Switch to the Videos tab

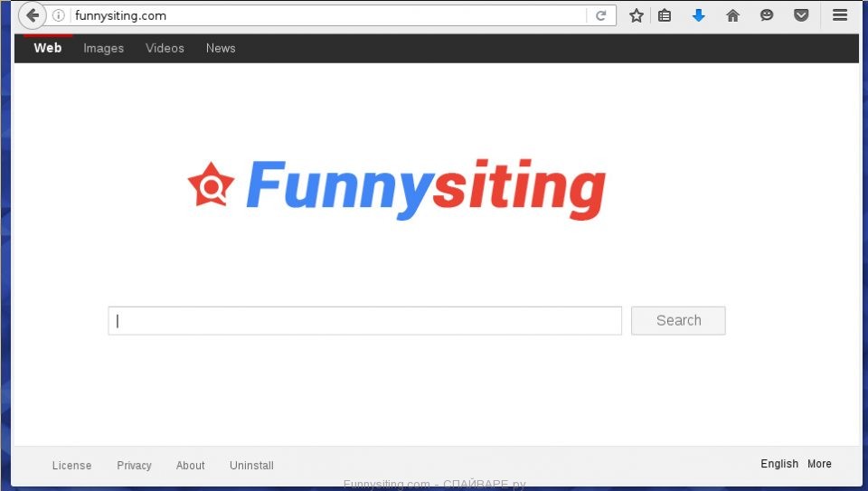(x=165, y=48)
